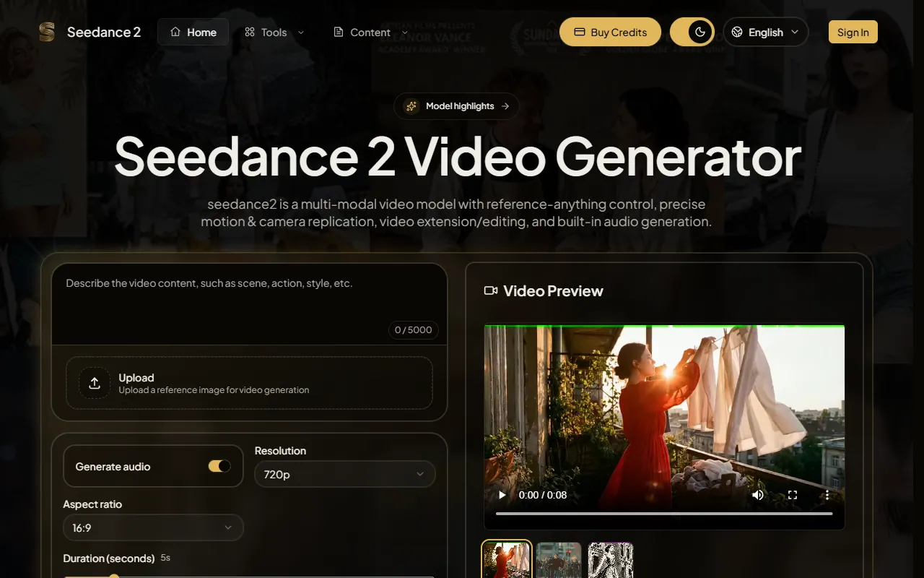
Task: Toggle the dark mode switch
Action: tap(692, 32)
